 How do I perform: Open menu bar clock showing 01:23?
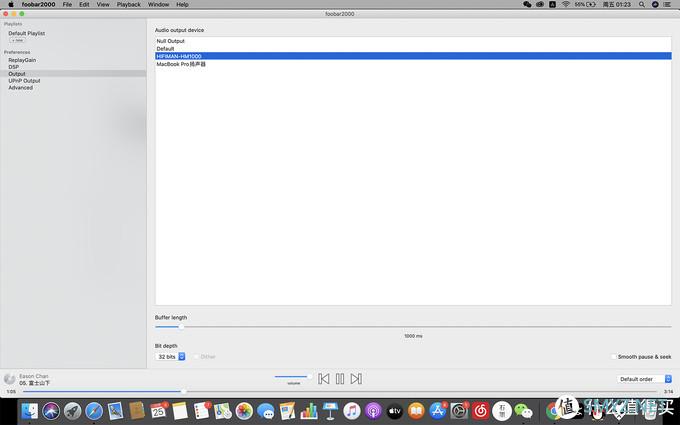(x=616, y=4)
